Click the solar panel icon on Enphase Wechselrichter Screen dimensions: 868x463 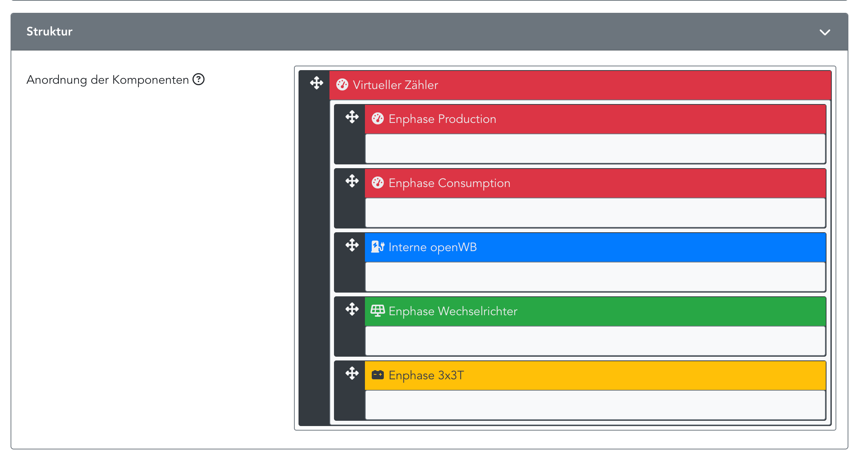(377, 311)
